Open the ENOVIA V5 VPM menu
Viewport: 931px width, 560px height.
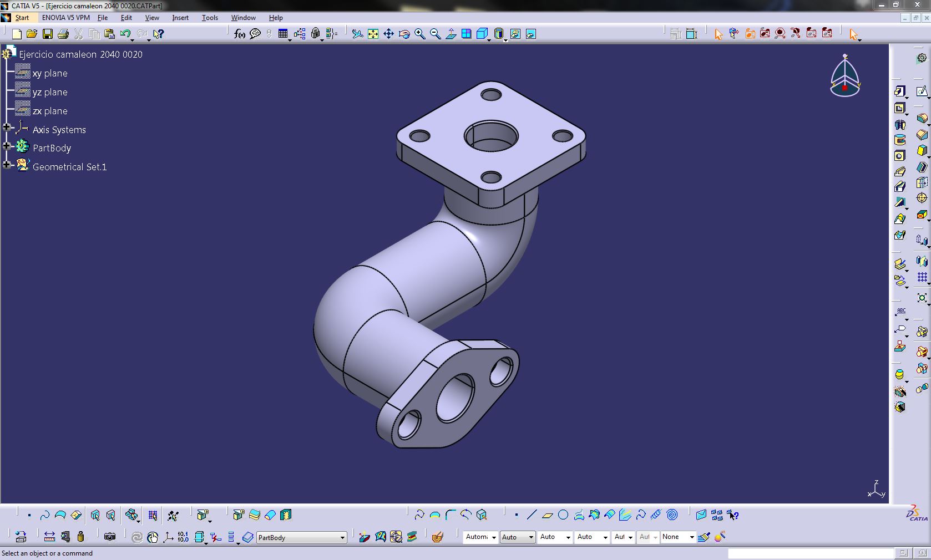pyautogui.click(x=66, y=18)
